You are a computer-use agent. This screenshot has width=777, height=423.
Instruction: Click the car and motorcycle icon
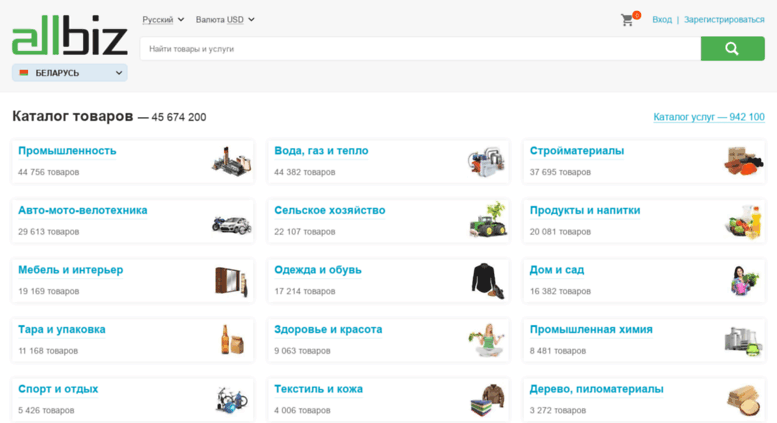(x=231, y=225)
